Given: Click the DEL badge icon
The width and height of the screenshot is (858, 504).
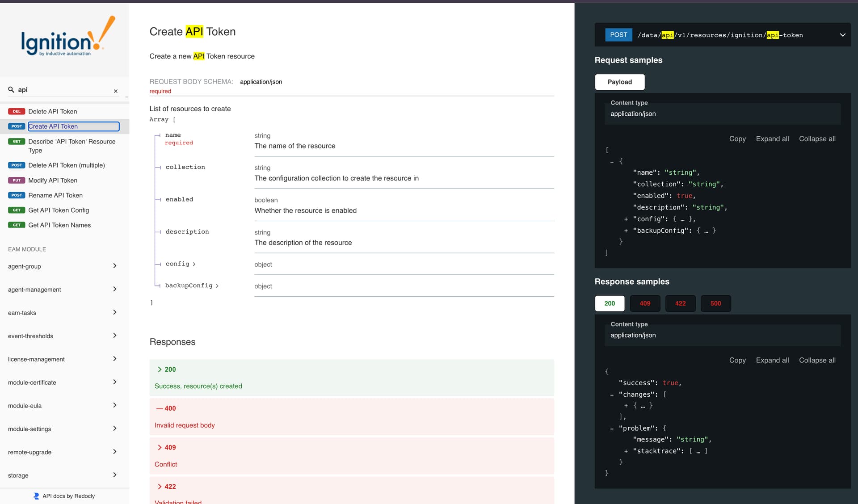Looking at the screenshot, I should pos(17,111).
